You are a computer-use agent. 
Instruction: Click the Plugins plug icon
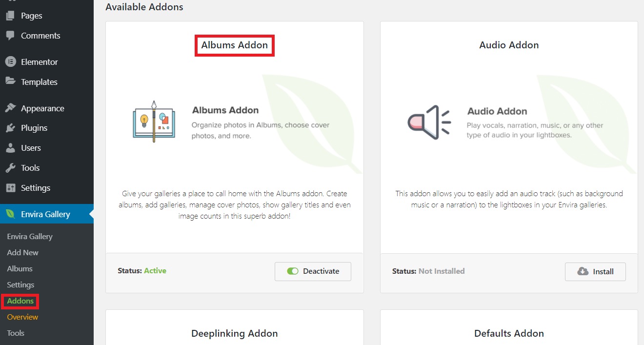tap(10, 128)
